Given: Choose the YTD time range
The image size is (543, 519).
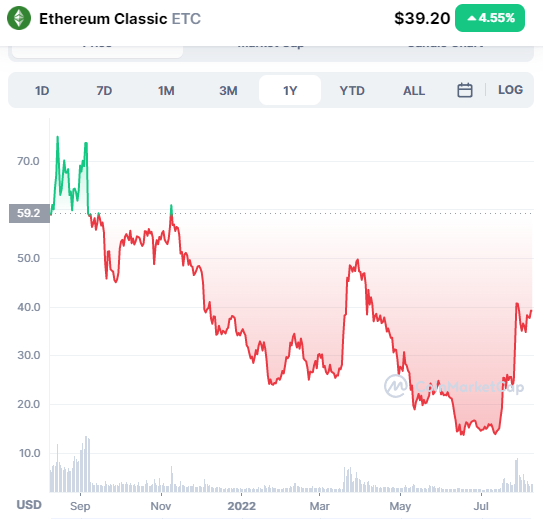Looking at the screenshot, I should coord(352,91).
